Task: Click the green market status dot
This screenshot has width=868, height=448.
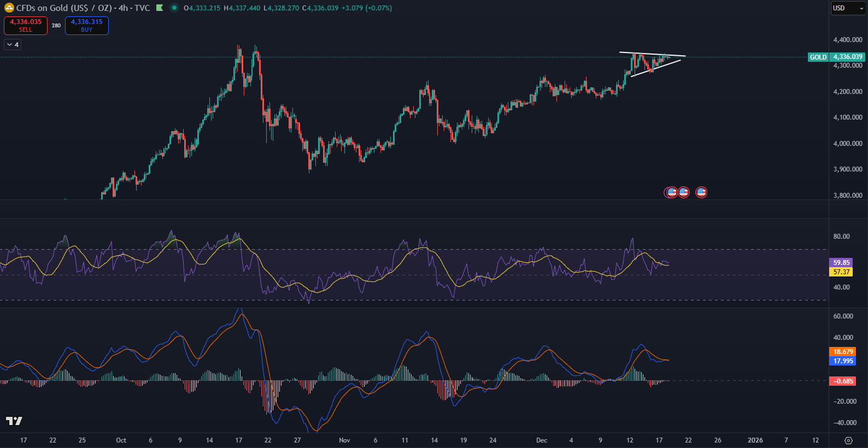Action: [x=174, y=8]
